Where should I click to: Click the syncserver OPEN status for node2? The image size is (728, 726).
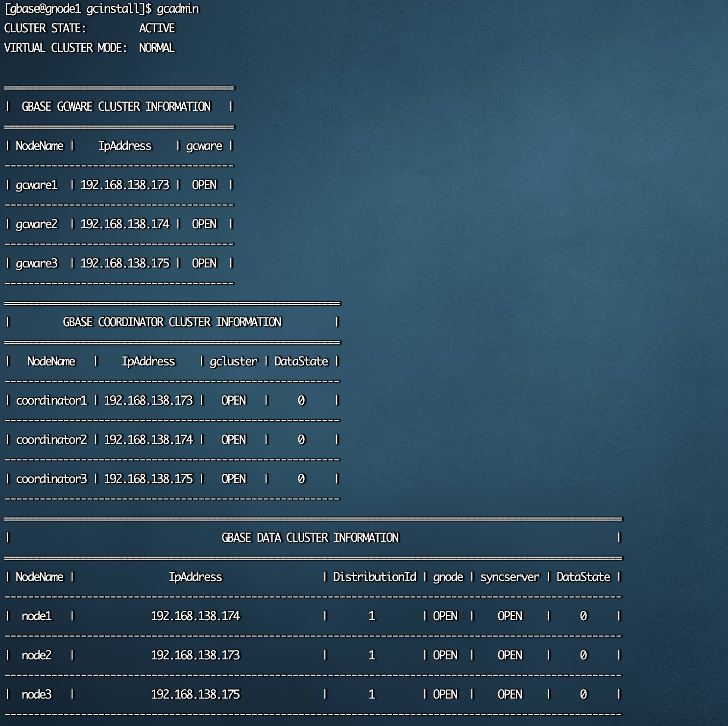[510, 655]
